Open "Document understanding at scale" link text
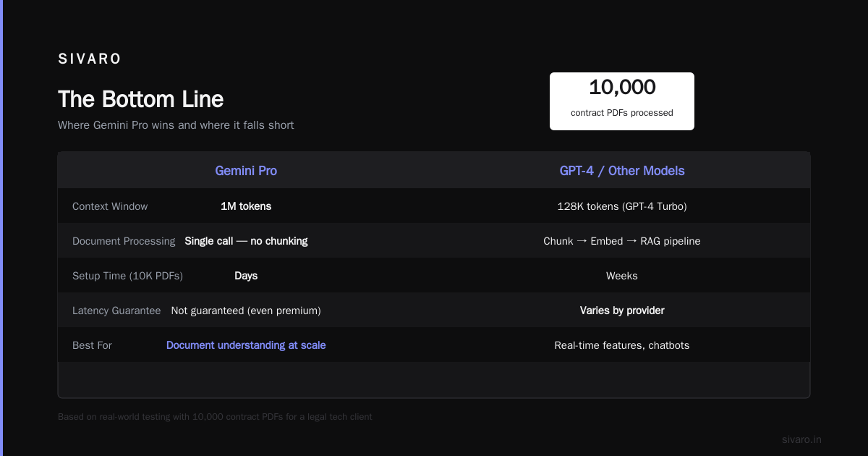Viewport: 868px width, 456px height. point(246,345)
